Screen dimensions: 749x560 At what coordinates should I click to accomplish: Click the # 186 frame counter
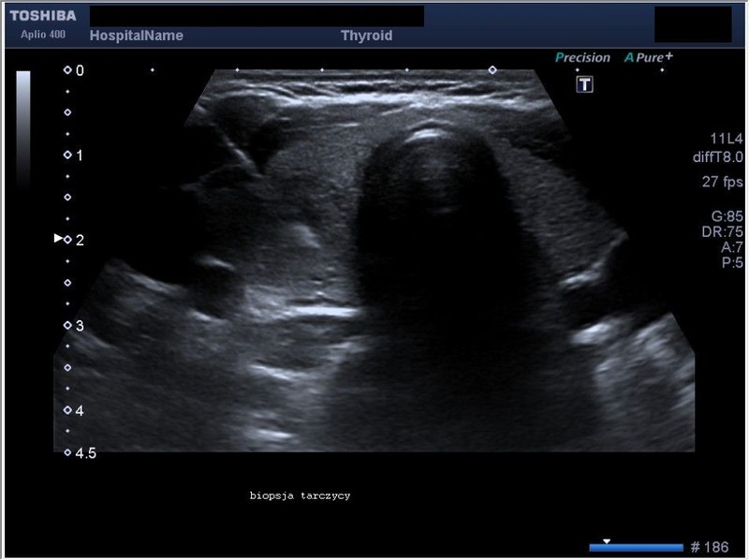click(710, 547)
